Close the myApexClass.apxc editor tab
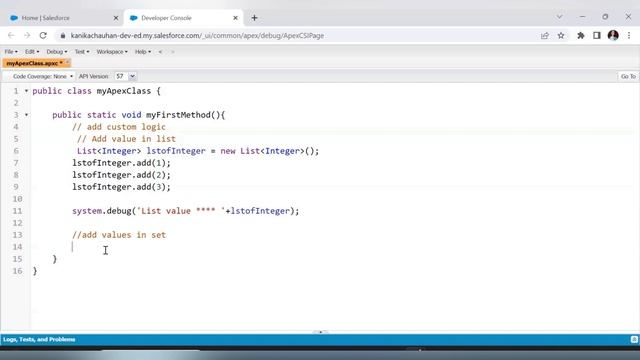This screenshot has width=640, height=360. [x=68, y=62]
